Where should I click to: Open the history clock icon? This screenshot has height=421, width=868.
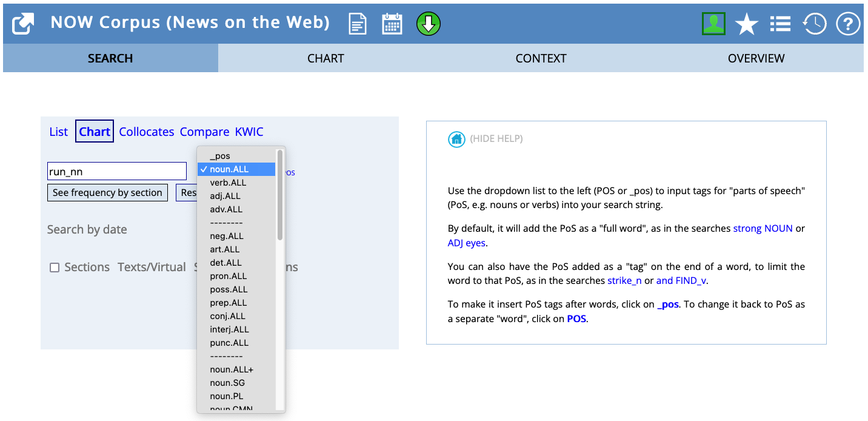click(x=814, y=24)
